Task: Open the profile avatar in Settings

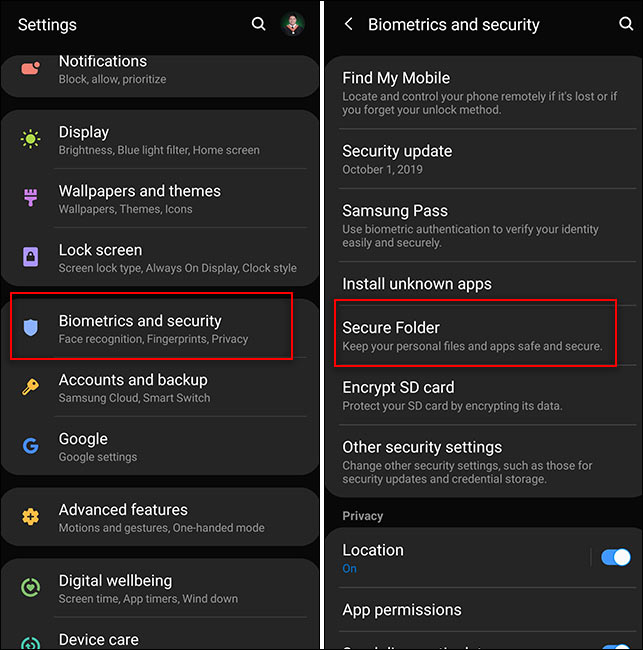Action: click(293, 24)
